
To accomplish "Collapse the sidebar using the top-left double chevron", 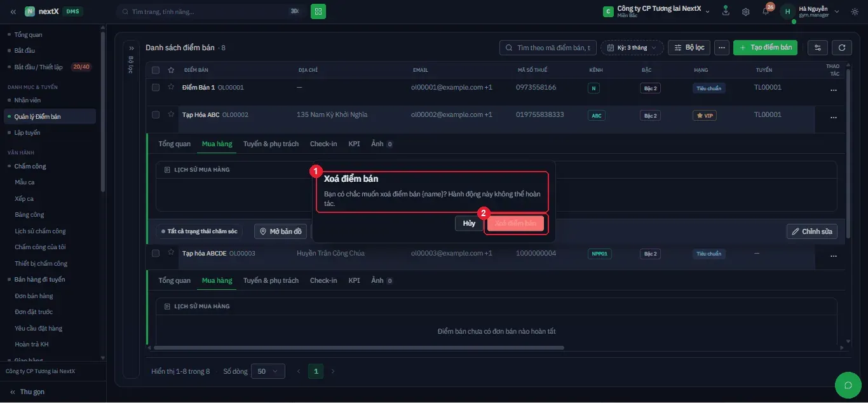I will (13, 11).
